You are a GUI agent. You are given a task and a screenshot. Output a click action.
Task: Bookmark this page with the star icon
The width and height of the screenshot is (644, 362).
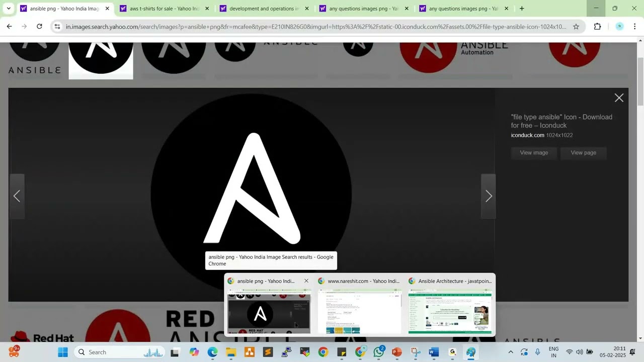pos(576,27)
